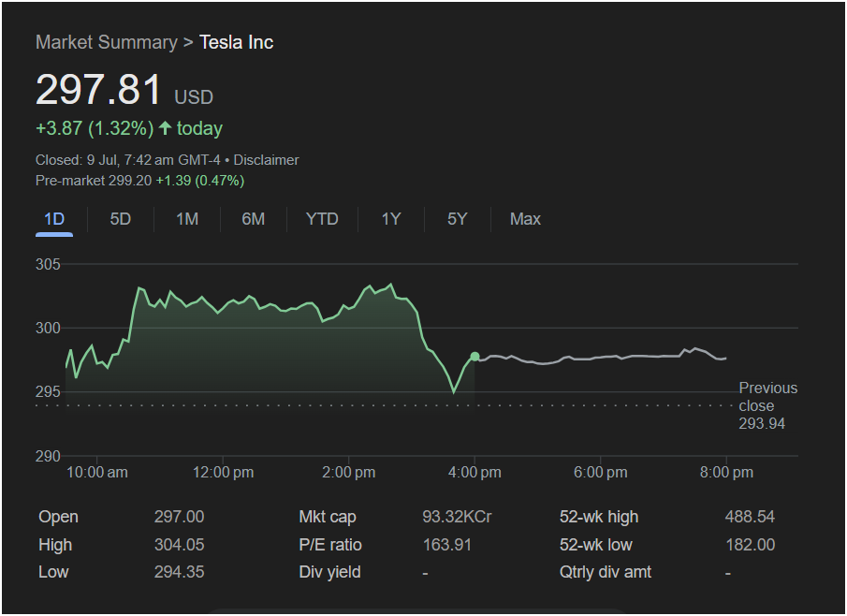Show the 6M chart range
This screenshot has height=616, width=847.
254,219
